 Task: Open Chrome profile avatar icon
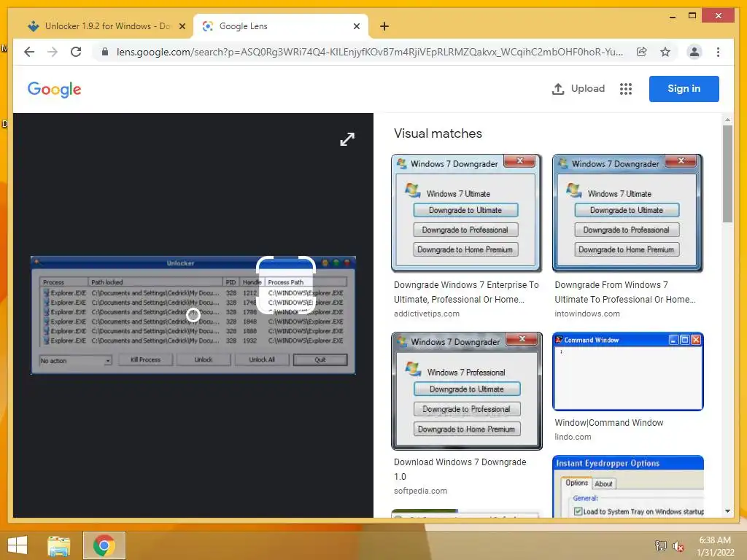694,52
